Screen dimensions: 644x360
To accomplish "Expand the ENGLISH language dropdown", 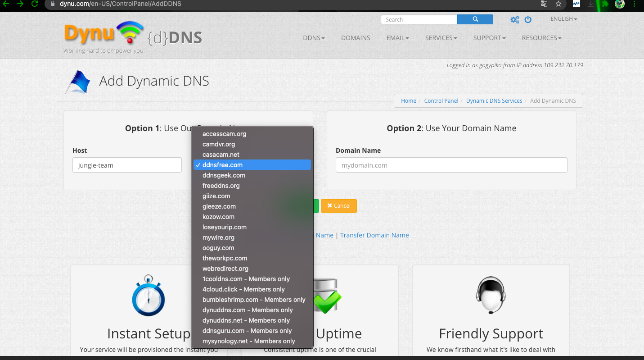I will [563, 19].
